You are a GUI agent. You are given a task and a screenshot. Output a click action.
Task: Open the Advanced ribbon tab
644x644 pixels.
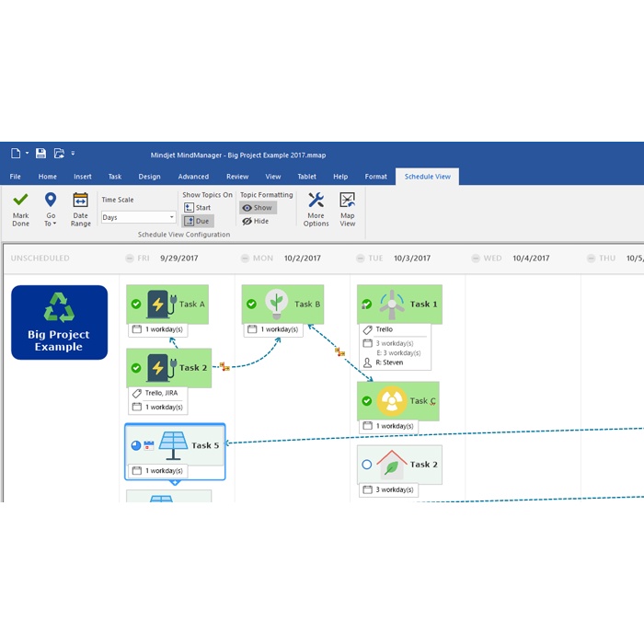(193, 177)
